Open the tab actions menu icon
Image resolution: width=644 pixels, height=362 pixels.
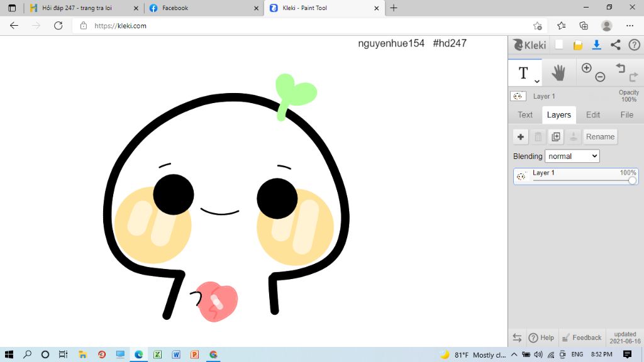12,8
